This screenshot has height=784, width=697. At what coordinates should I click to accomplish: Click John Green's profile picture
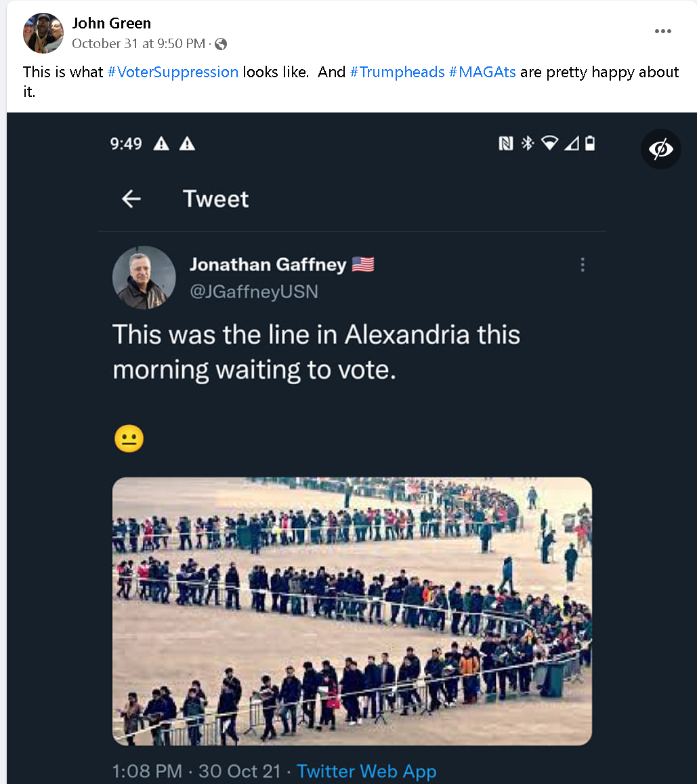tap(43, 33)
